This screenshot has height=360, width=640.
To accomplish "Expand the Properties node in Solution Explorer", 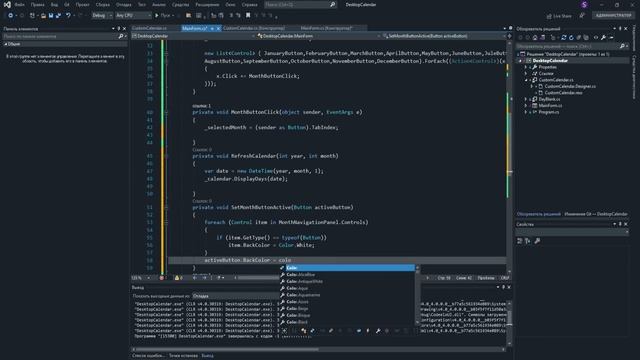I will tap(526, 67).
